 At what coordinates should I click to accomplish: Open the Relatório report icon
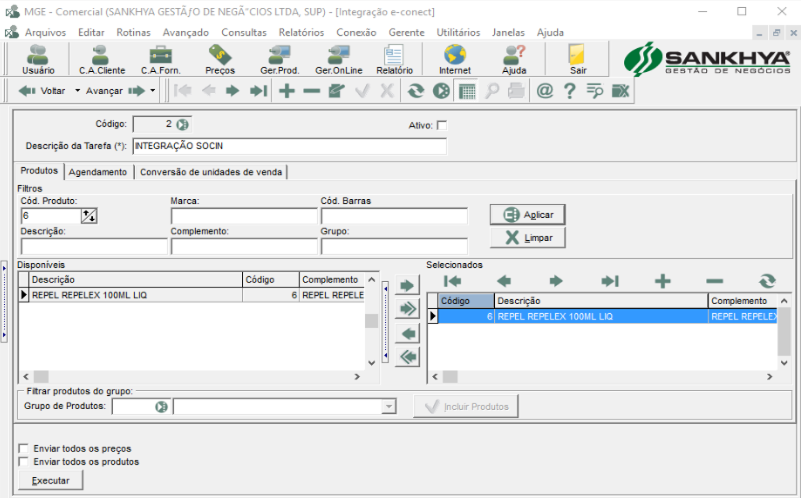click(x=394, y=59)
